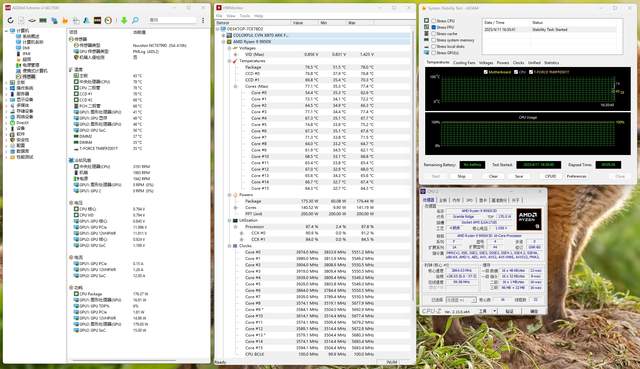Select 系统概述 in the AIDA64 tree
The height and width of the screenshot is (369, 640).
click(x=31, y=36)
